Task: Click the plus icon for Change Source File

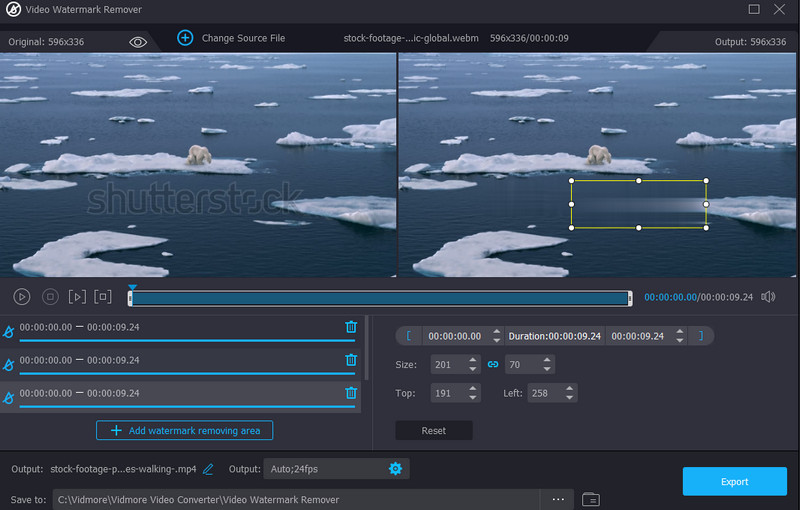Action: coord(185,38)
